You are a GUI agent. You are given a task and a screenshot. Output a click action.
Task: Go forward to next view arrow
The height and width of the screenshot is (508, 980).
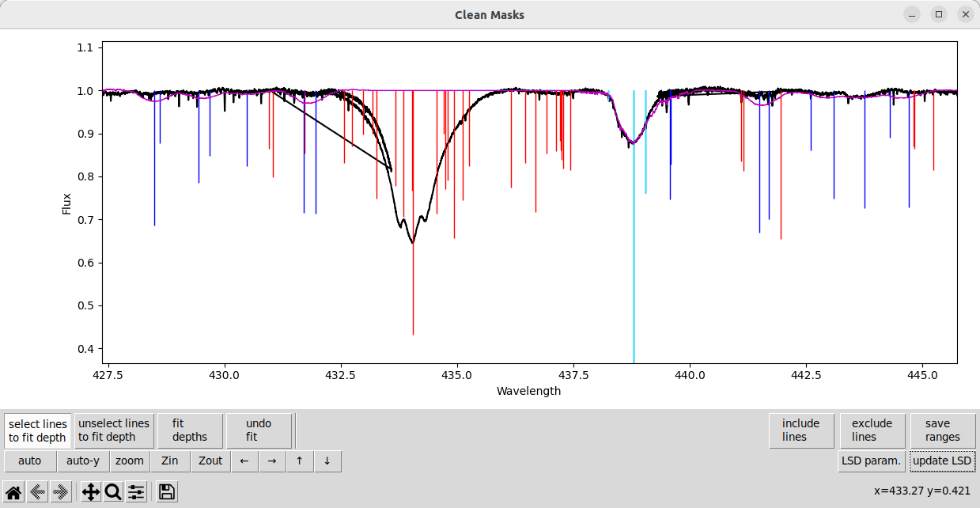pos(60,492)
